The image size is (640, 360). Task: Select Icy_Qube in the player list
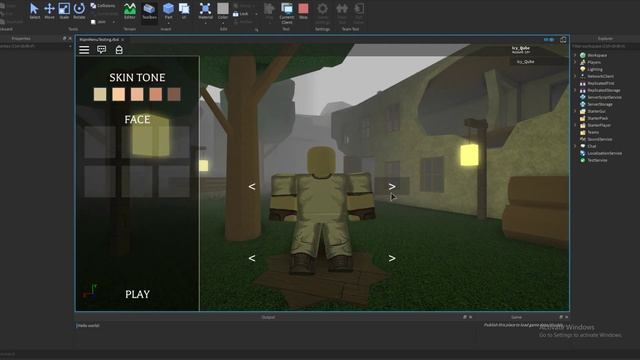point(526,62)
